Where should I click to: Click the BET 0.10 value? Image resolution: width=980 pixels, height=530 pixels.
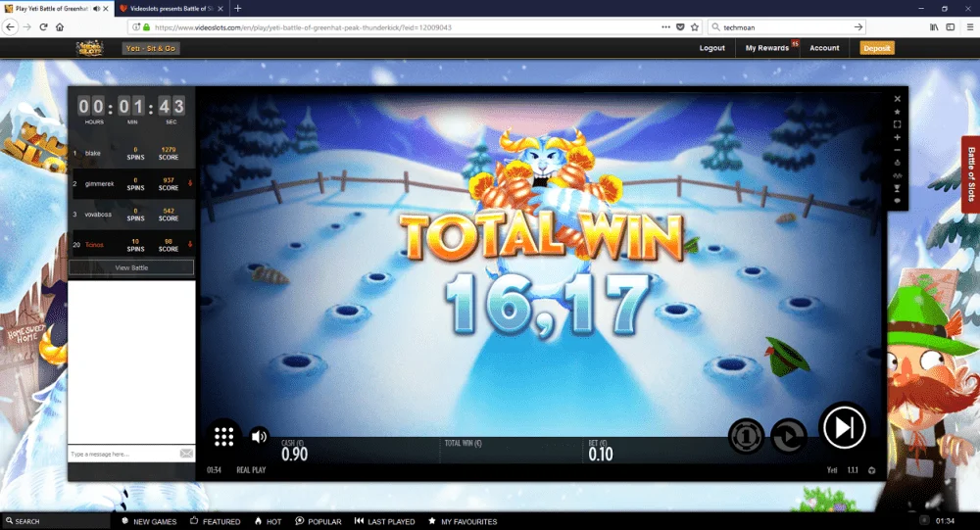pyautogui.click(x=601, y=455)
